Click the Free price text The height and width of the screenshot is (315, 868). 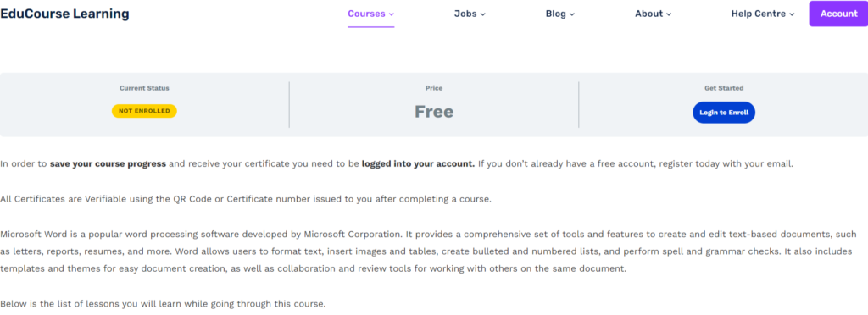[x=434, y=112]
